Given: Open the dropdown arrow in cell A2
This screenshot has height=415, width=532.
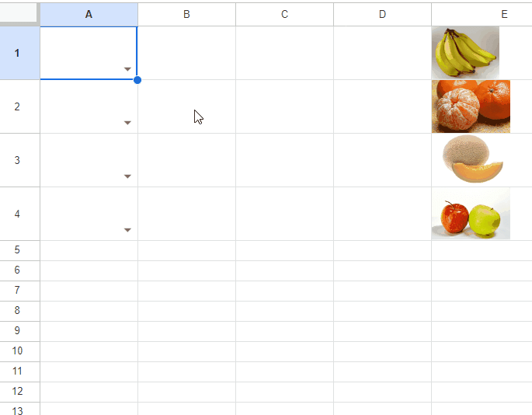Looking at the screenshot, I should click(127, 123).
